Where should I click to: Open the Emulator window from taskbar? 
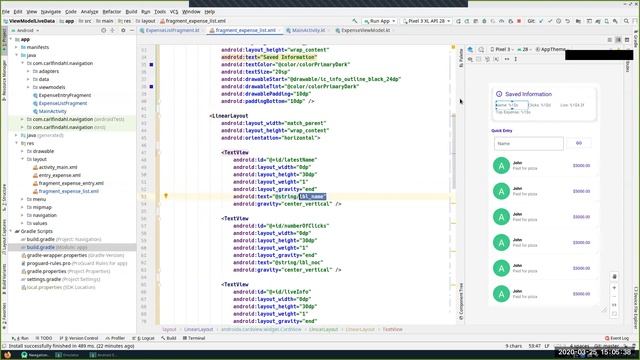[67, 355]
